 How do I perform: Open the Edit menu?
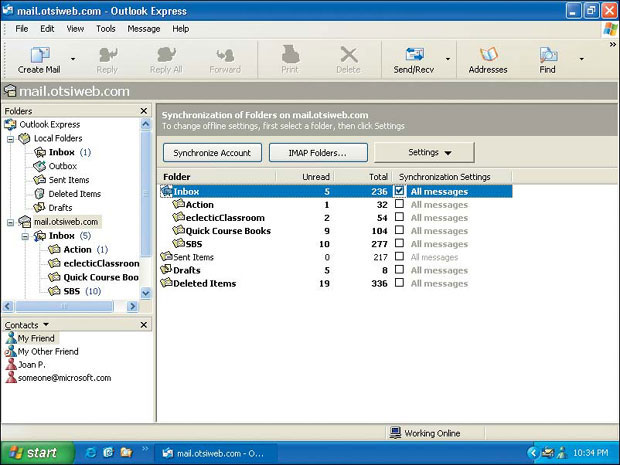[47, 29]
